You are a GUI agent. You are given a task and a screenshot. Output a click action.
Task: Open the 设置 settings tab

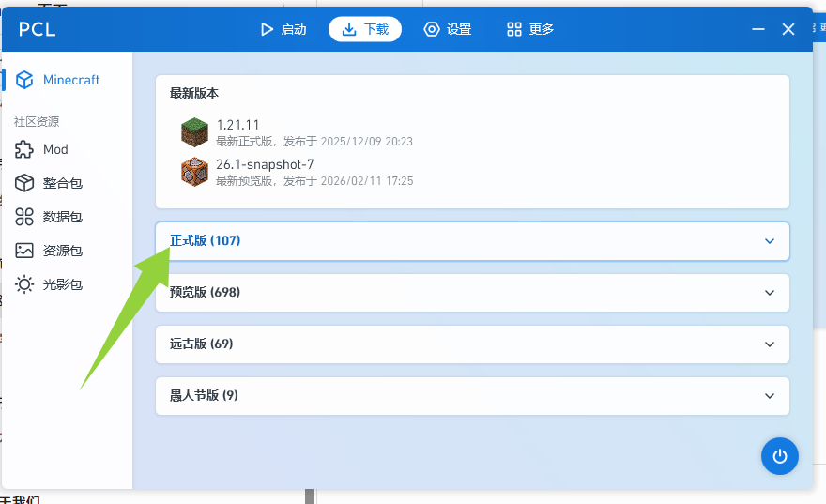(448, 29)
